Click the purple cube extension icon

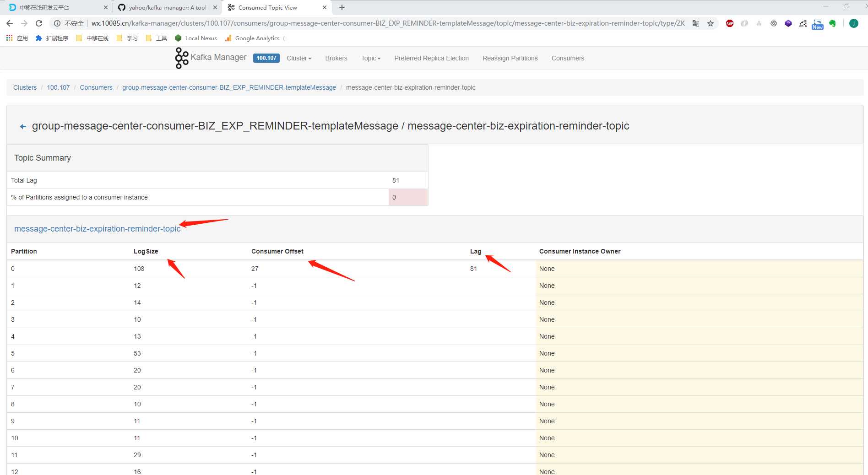pos(788,23)
